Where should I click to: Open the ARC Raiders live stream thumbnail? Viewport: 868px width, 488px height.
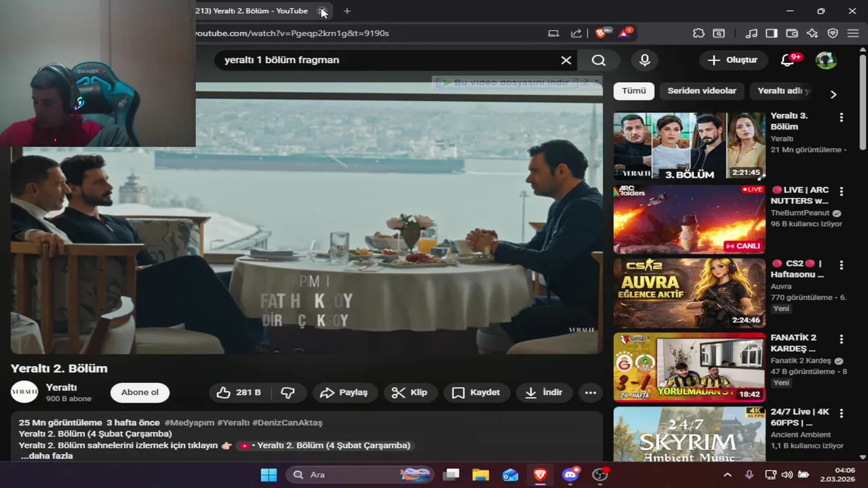(689, 220)
